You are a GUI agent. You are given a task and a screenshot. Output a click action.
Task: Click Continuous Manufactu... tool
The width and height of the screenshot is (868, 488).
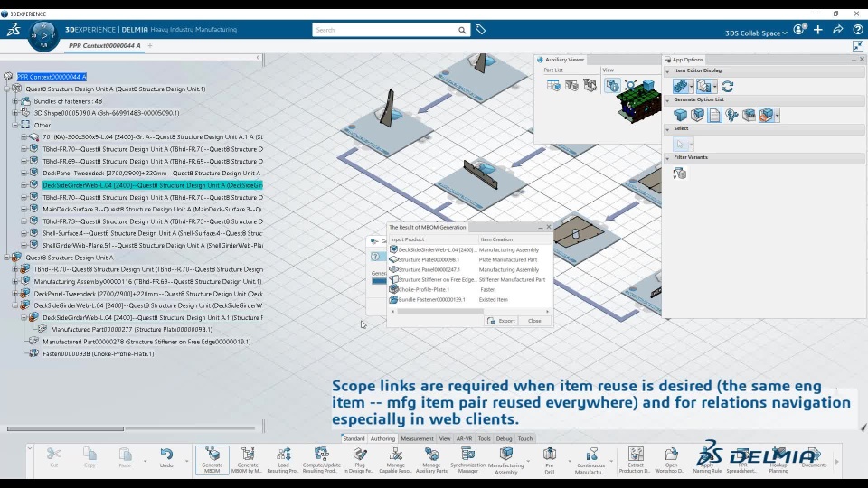point(591,460)
